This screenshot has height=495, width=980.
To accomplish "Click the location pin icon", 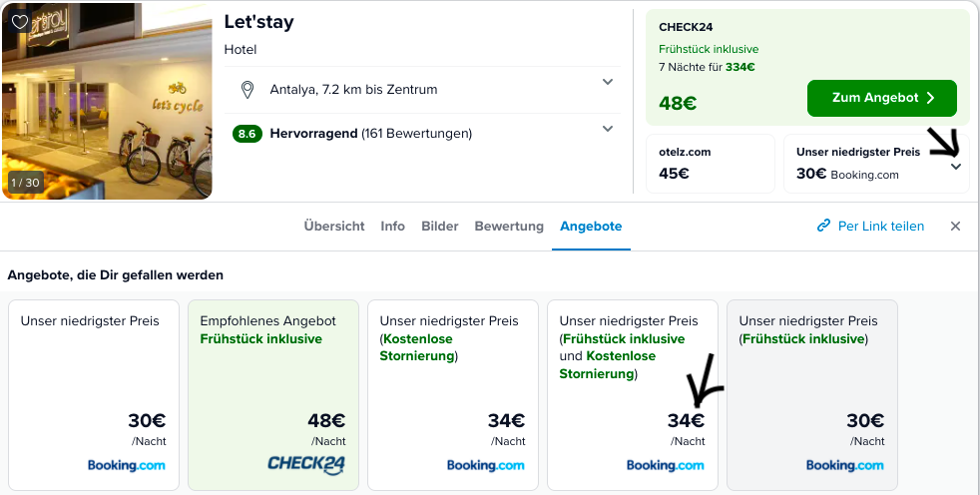I will pos(247,90).
